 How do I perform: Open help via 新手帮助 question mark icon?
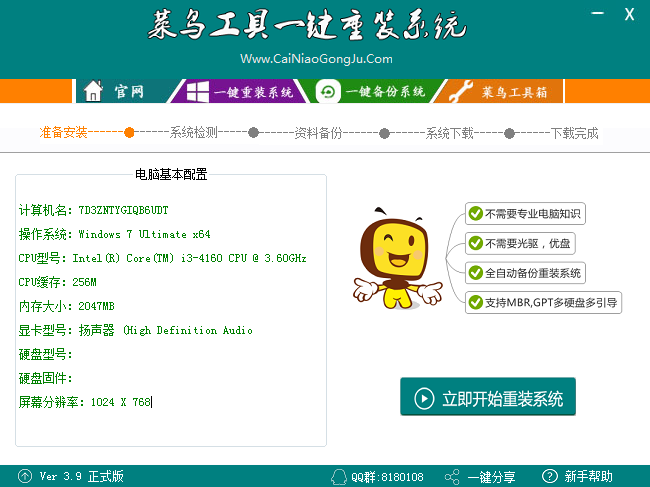click(x=549, y=476)
